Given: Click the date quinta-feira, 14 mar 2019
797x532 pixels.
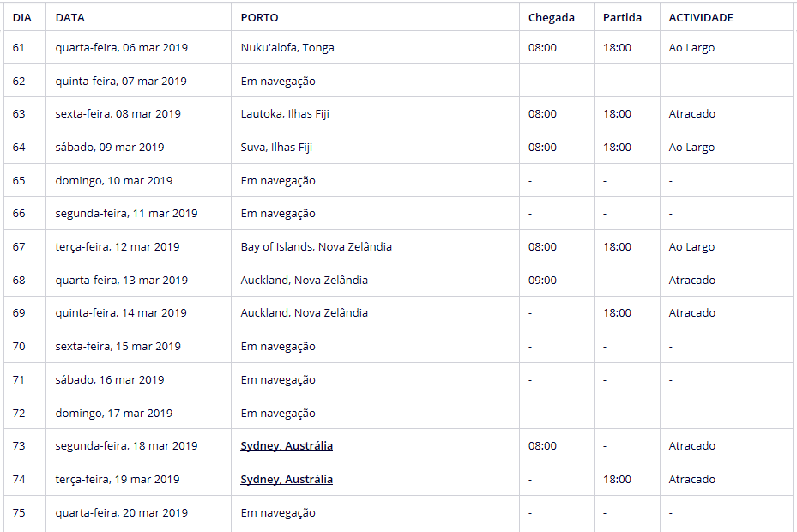Looking at the screenshot, I should (121, 313).
